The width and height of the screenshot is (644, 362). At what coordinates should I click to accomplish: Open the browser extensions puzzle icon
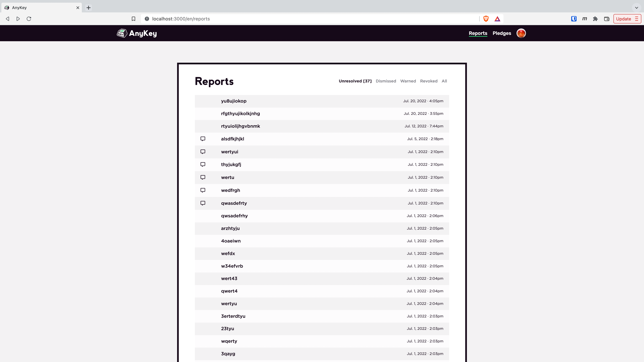[x=595, y=19]
